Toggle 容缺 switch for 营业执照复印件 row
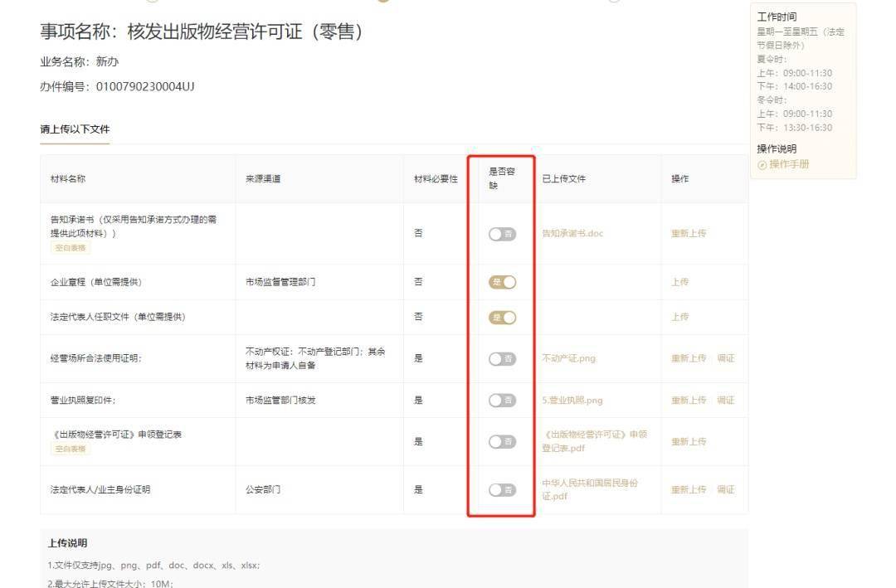 tap(503, 400)
